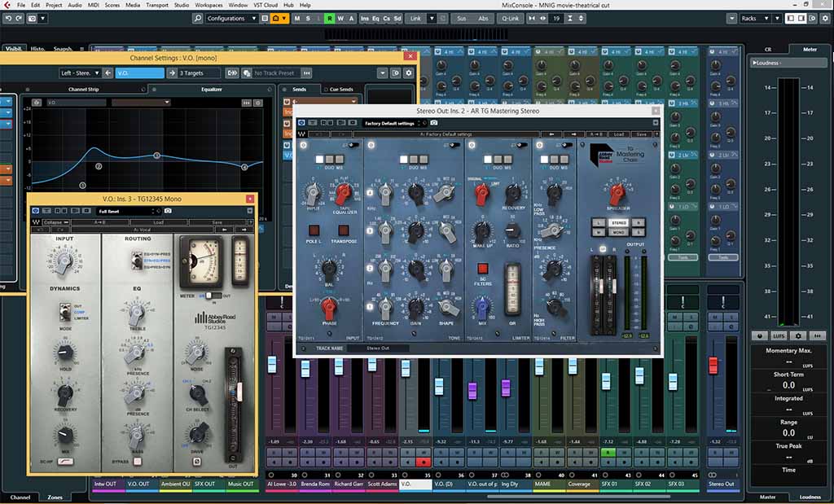Open the No Track Preset selector
Image resolution: width=834 pixels, height=504 pixels.
277,72
